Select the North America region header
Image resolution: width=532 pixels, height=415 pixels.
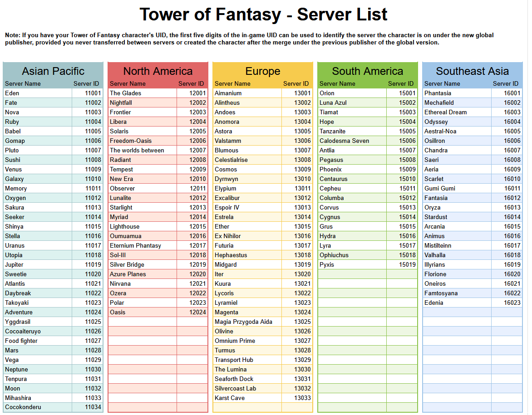[x=158, y=71]
